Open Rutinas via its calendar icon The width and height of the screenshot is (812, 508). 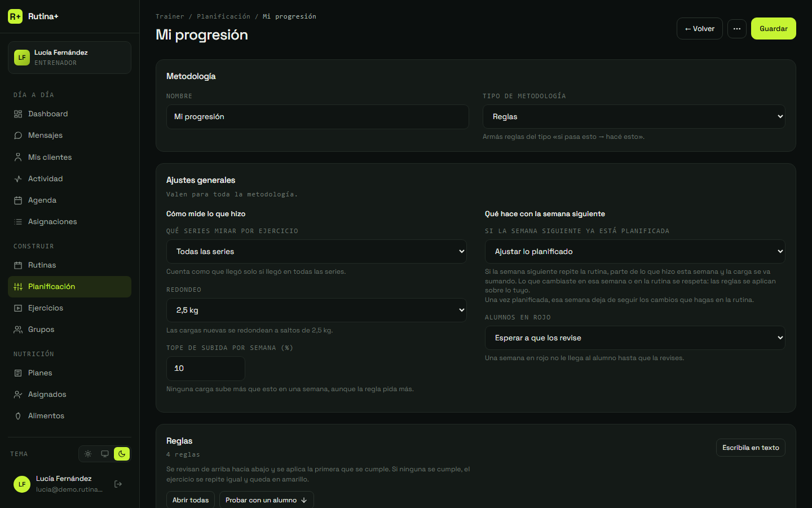click(18, 265)
